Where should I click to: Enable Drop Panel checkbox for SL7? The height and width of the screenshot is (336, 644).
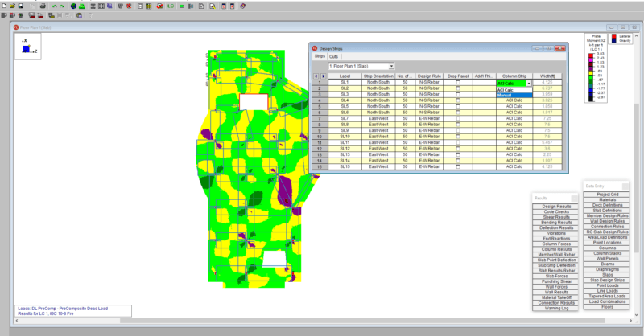tap(458, 118)
